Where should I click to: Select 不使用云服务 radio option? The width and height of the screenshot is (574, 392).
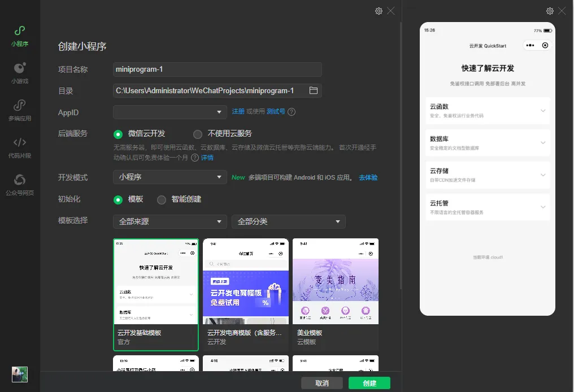(198, 134)
